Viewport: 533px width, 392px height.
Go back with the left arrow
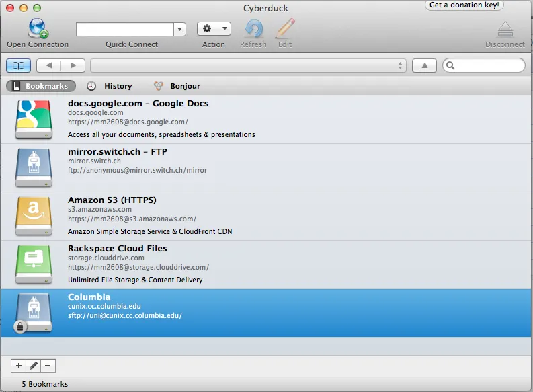[48, 65]
